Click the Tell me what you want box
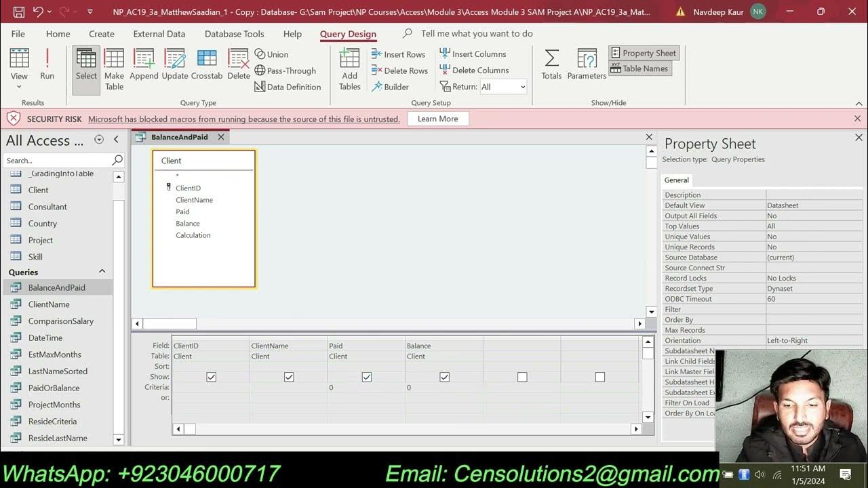The image size is (868, 488). tap(476, 34)
